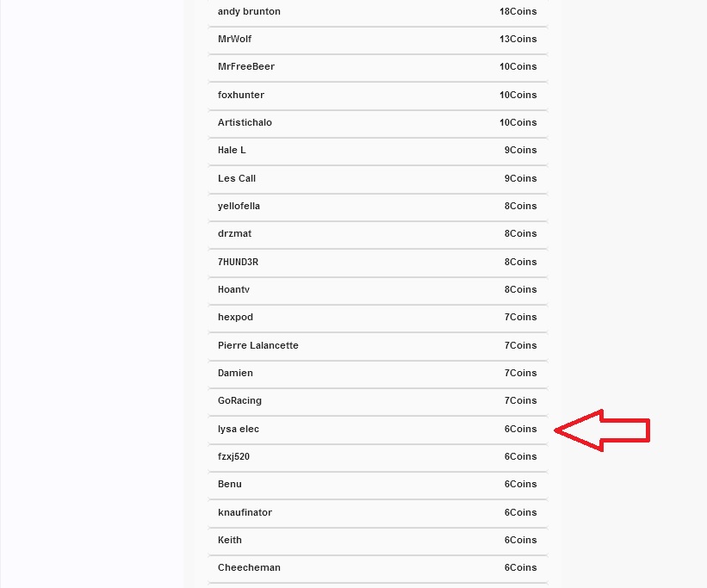The height and width of the screenshot is (588, 707).
Task: Open MrWolf's list row
Action: coord(378,40)
